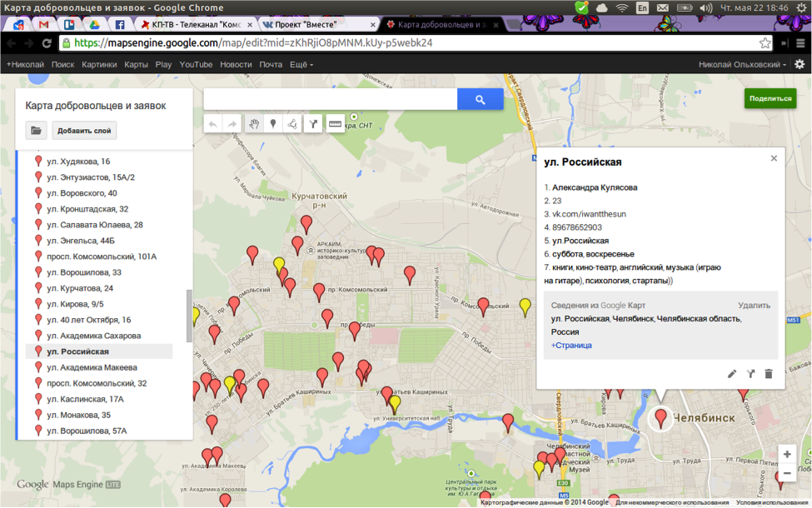Open Gmail pinned tab
Viewport: 812px width, 508px height.
click(43, 24)
